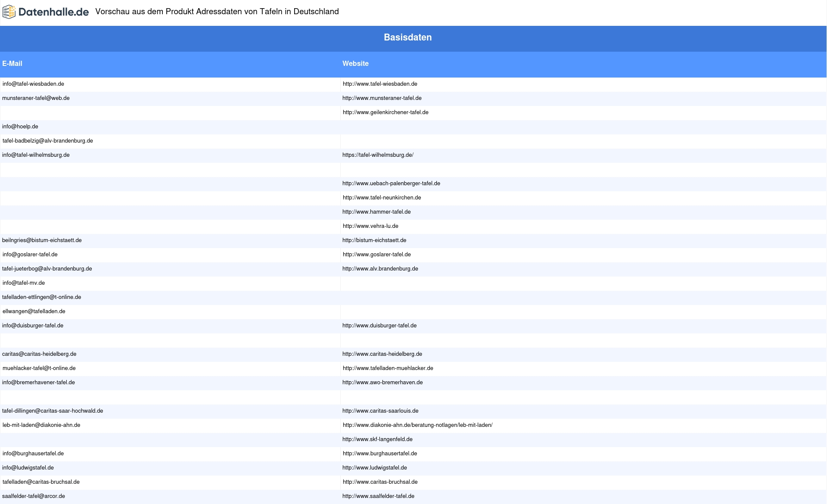Select email info@bremerhavener-tafel.de
Viewport: 827px width, 504px height.
pos(38,383)
